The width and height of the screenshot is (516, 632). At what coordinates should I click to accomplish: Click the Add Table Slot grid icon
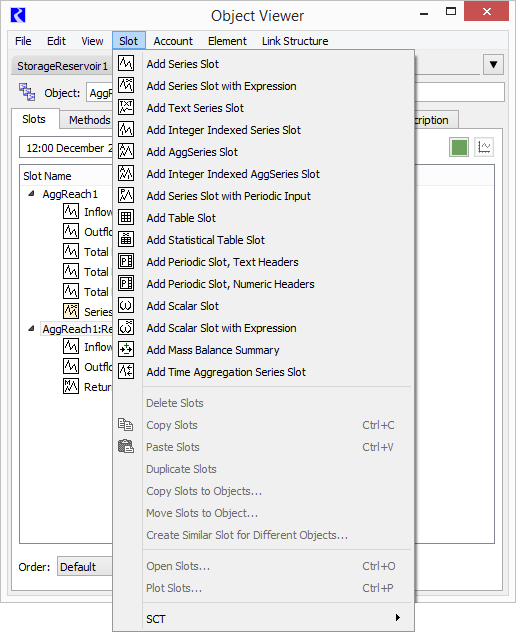(x=126, y=217)
